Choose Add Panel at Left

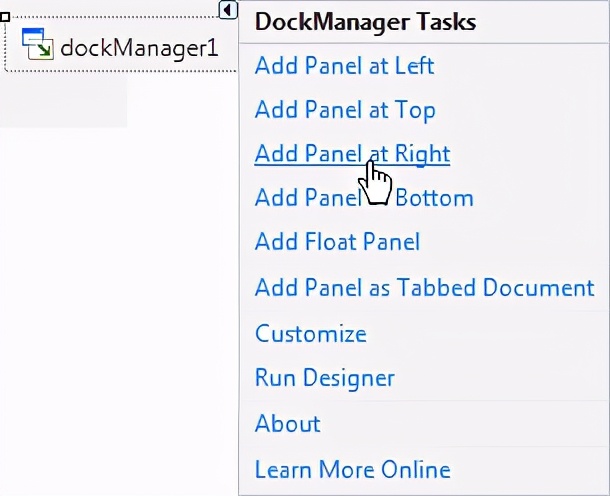344,66
